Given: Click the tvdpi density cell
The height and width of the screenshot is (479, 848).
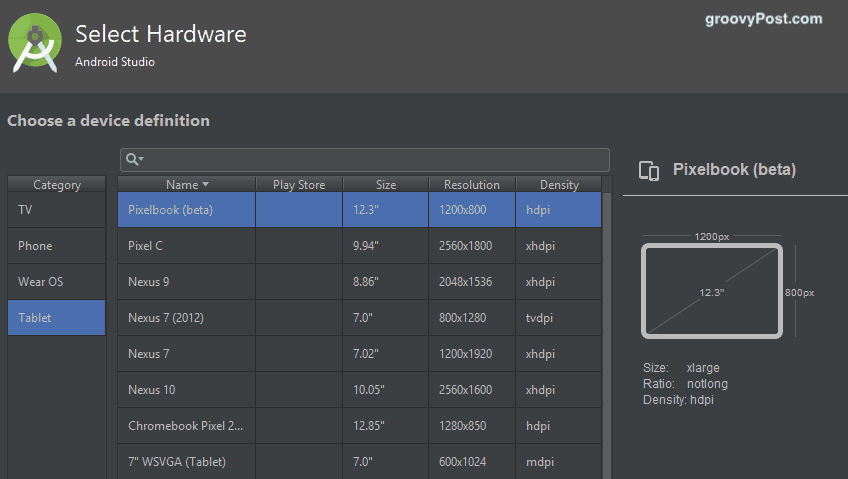Looking at the screenshot, I should coord(559,318).
